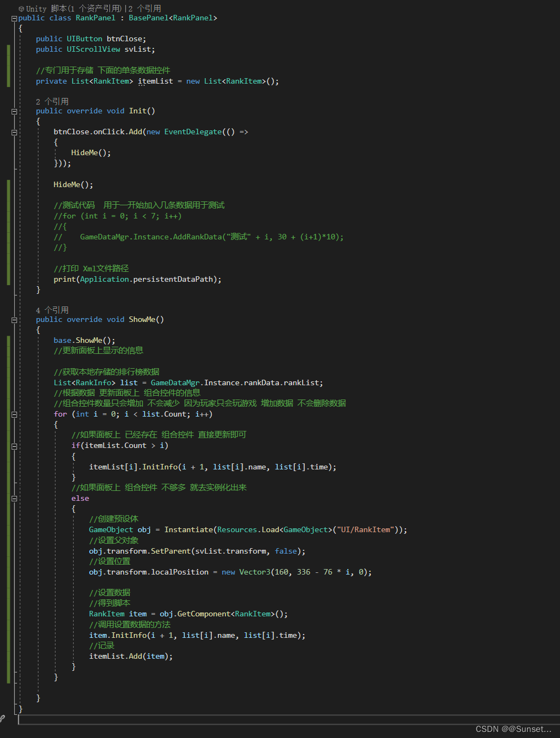Click the Unity script icon above the class
This screenshot has height=738, width=560.
[x=21, y=9]
